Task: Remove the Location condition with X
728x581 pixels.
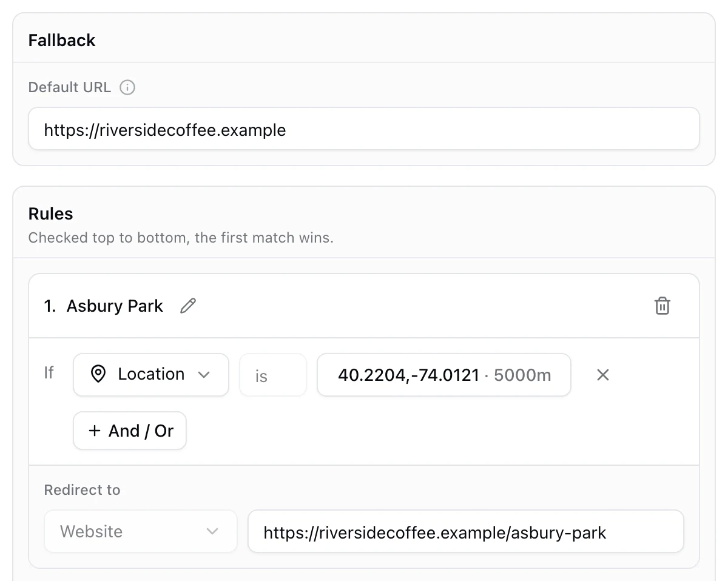Action: [x=602, y=375]
